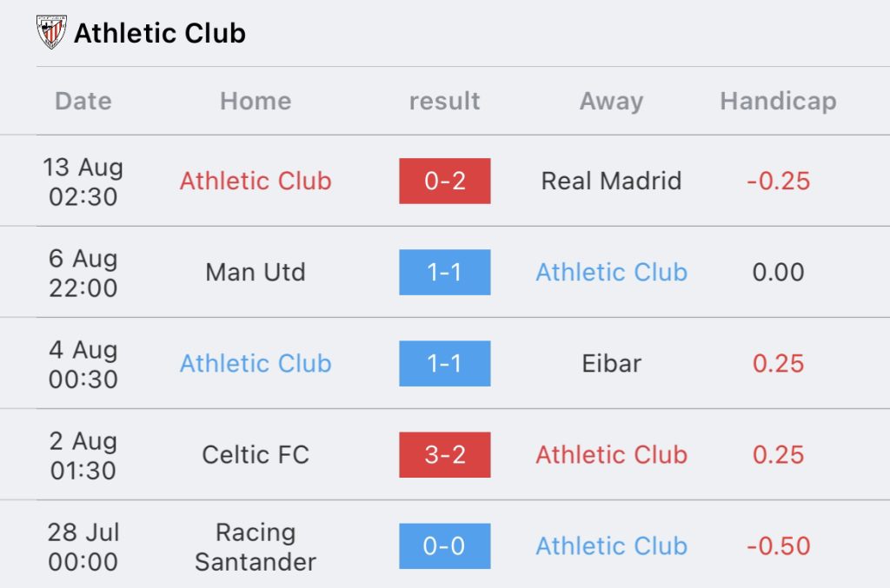The image size is (890, 588).
Task: Select the Handicap column header
Action: (778, 102)
